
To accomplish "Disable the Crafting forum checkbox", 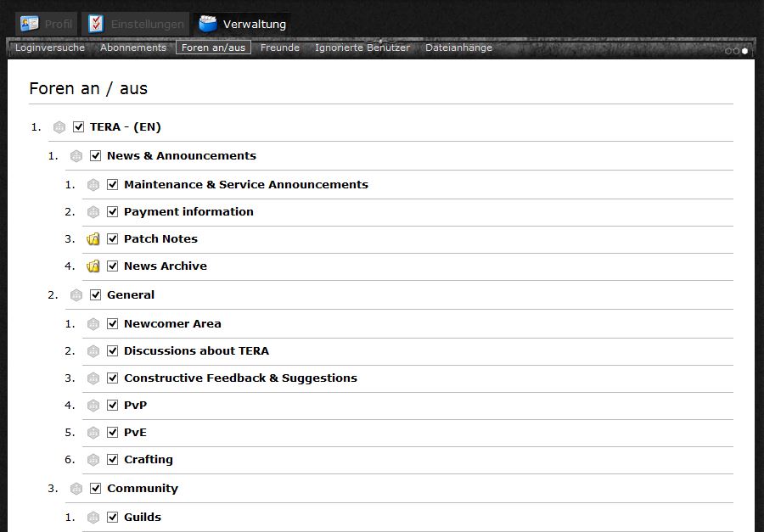I will 113,460.
